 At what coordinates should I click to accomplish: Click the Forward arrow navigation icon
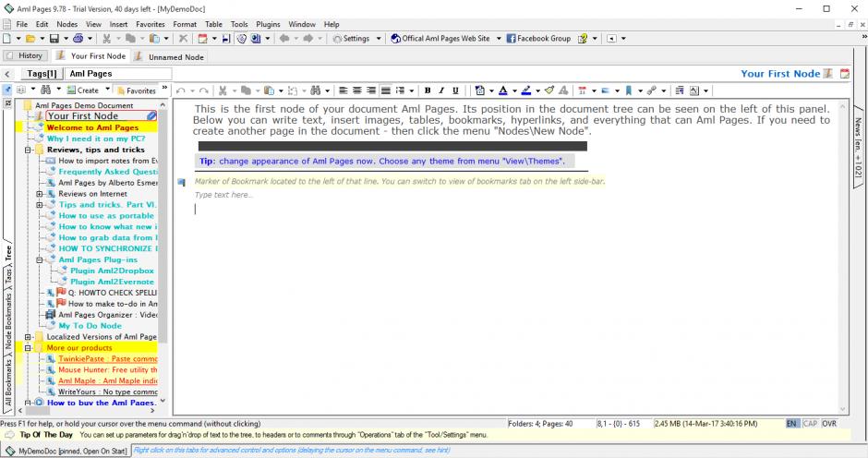[307, 38]
